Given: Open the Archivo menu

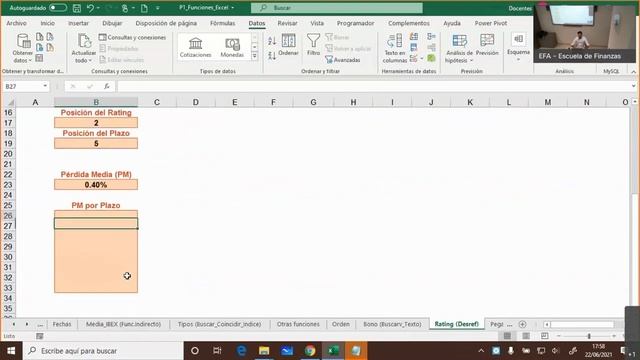Looking at the screenshot, I should tap(16, 23).
